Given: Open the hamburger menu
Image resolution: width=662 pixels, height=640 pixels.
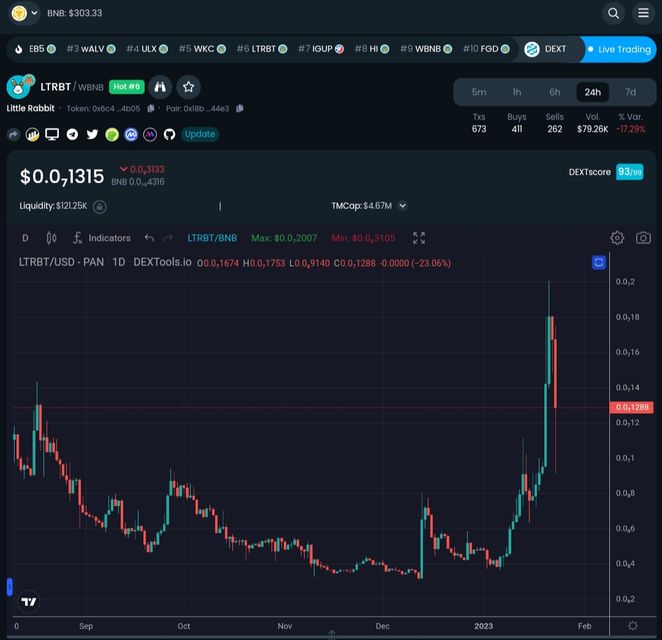Looking at the screenshot, I should [x=643, y=13].
